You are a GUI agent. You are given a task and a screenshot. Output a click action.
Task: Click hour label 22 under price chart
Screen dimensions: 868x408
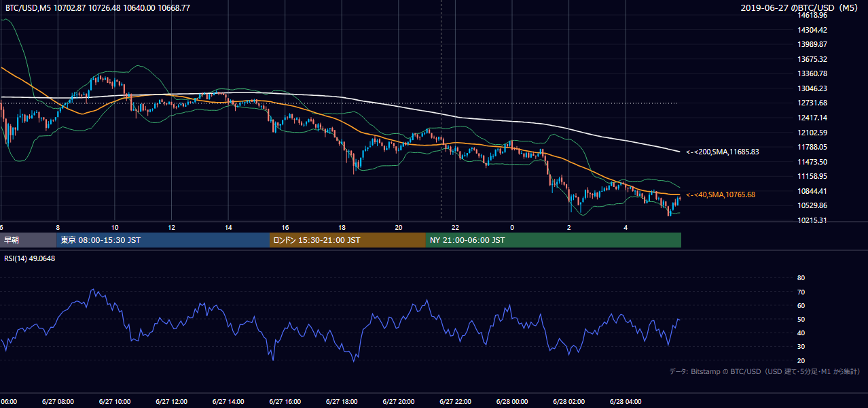[455, 228]
